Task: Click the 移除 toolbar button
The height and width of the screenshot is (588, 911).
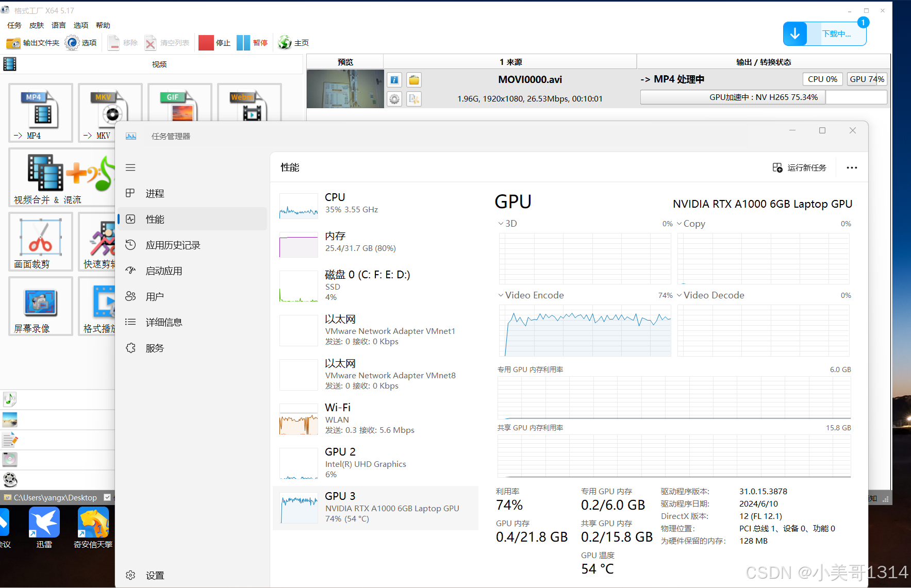Action: [123, 43]
